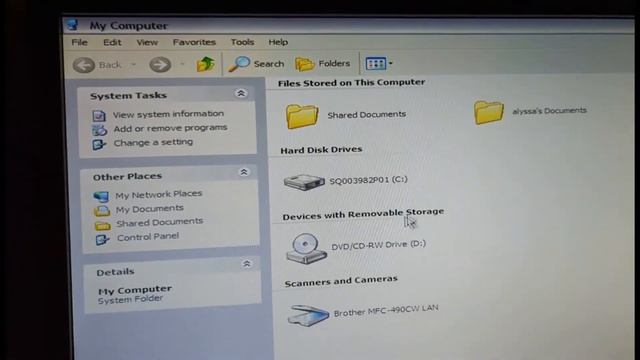Open the Favorites menu
Image resolution: width=640 pixels, height=360 pixels.
[194, 42]
